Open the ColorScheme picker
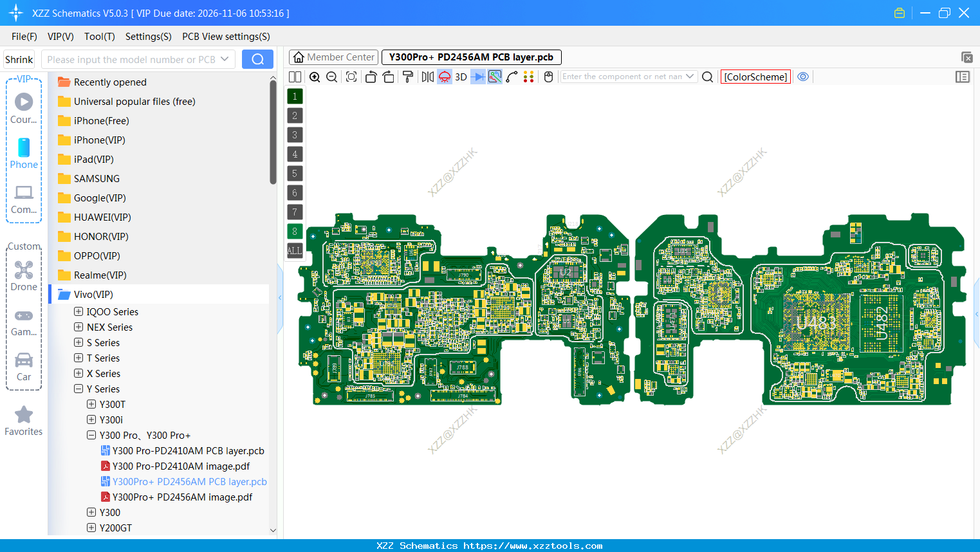 [x=755, y=76]
